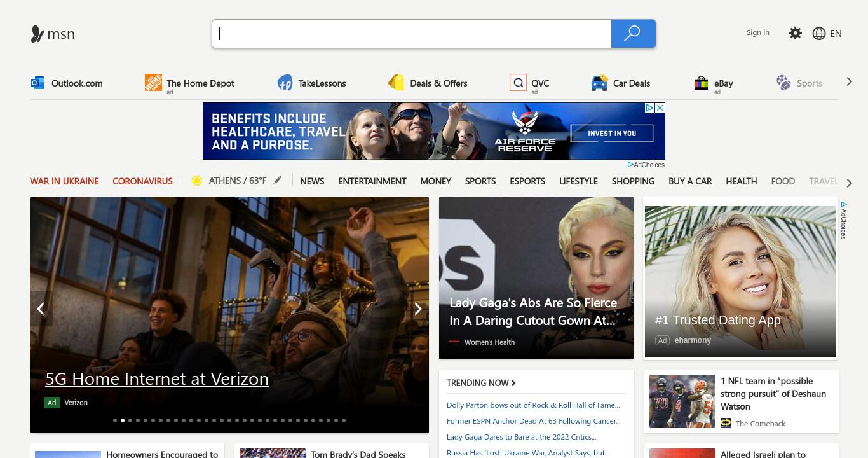Open 5G Home Internet at Verizon headline
This screenshot has width=868, height=458.
click(157, 378)
